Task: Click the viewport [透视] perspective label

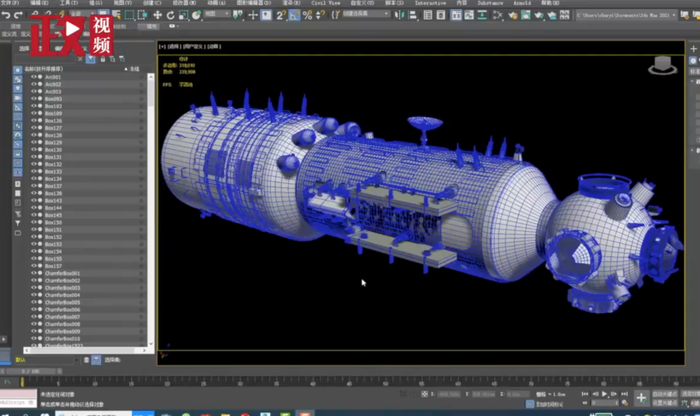Action: coord(177,47)
